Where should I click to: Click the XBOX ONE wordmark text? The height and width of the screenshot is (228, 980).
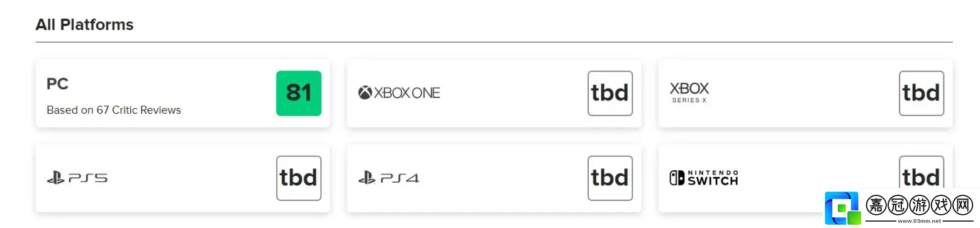tap(408, 93)
